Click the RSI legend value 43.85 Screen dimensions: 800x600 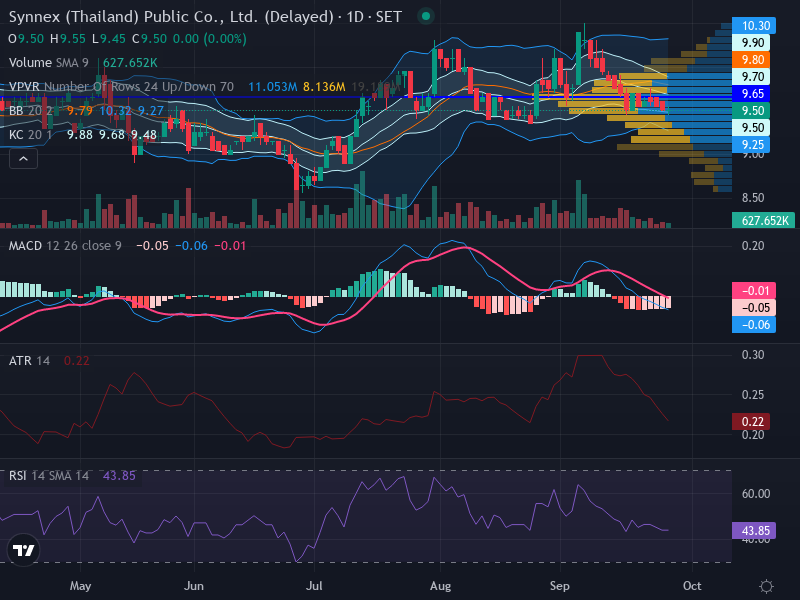click(x=119, y=476)
